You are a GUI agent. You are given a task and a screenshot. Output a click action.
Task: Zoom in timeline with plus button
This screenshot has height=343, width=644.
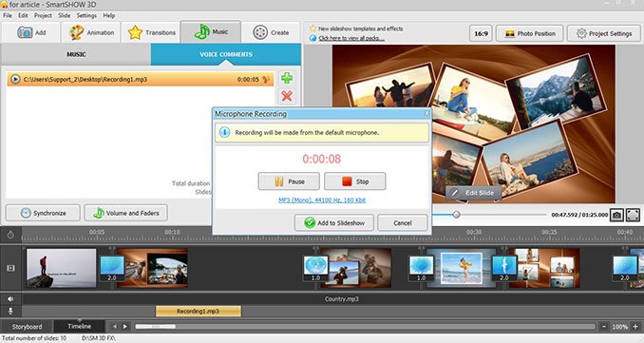point(635,327)
